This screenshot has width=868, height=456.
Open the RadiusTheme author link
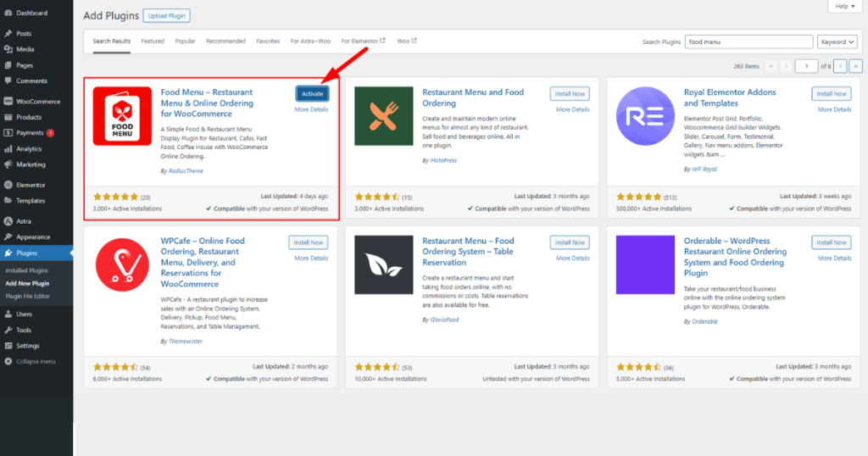pyautogui.click(x=186, y=171)
